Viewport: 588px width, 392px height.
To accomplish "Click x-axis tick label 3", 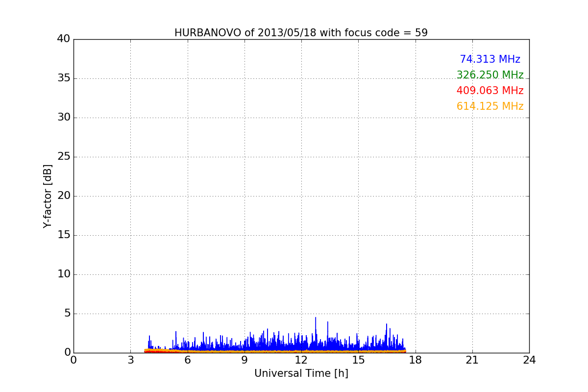I will (130, 360).
